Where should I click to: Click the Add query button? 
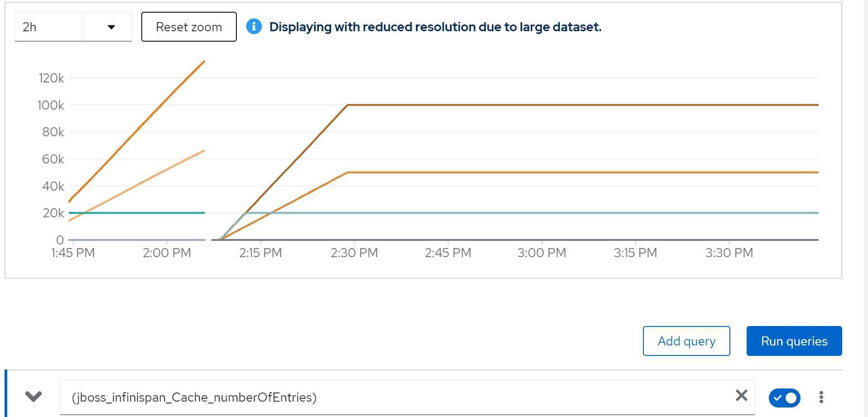[686, 341]
